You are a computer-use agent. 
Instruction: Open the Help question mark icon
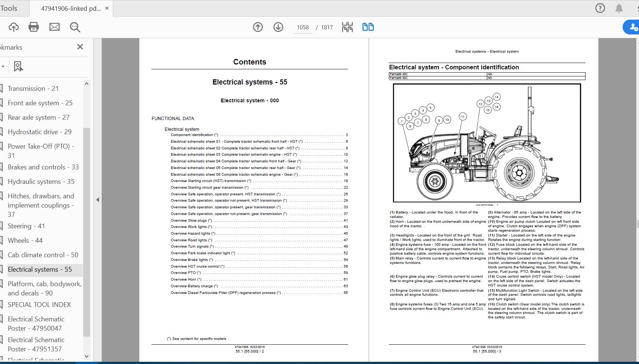point(600,8)
